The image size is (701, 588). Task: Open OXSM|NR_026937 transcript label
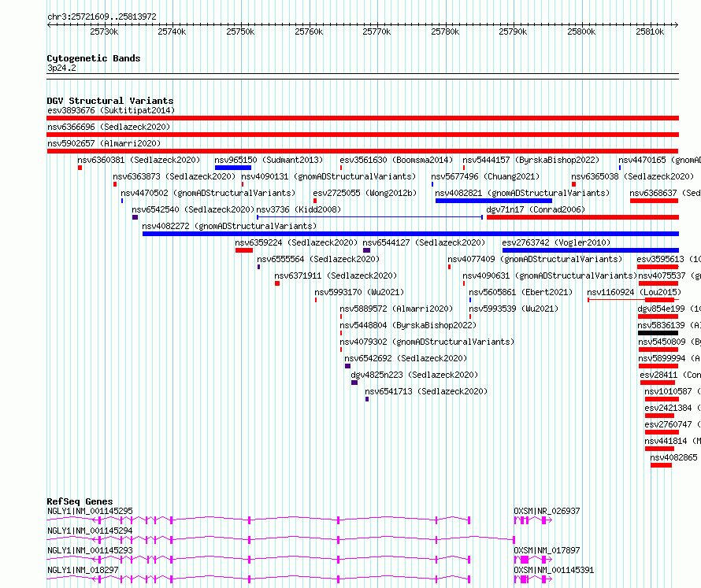click(x=547, y=511)
